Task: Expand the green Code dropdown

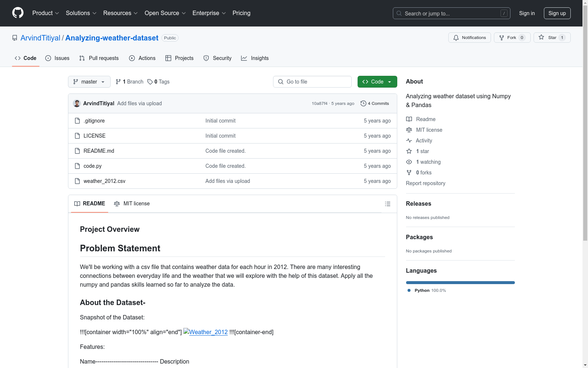Action: point(377,82)
